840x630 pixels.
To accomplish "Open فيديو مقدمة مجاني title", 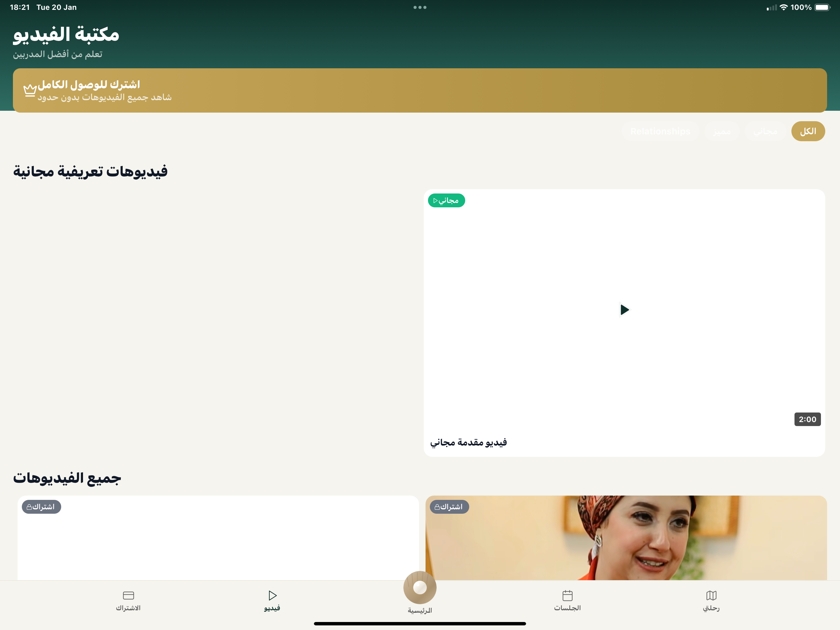I will (468, 442).
